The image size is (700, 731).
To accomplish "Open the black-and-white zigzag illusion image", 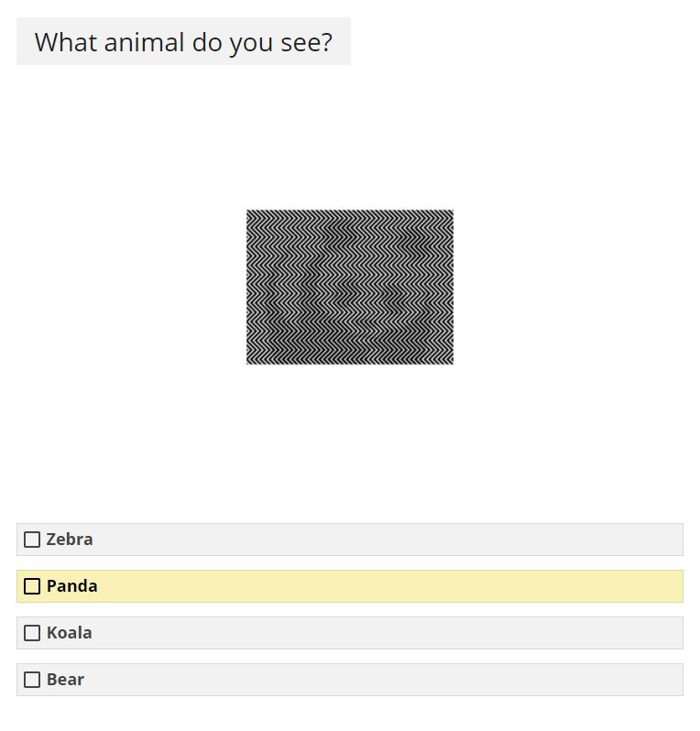I will point(350,287).
